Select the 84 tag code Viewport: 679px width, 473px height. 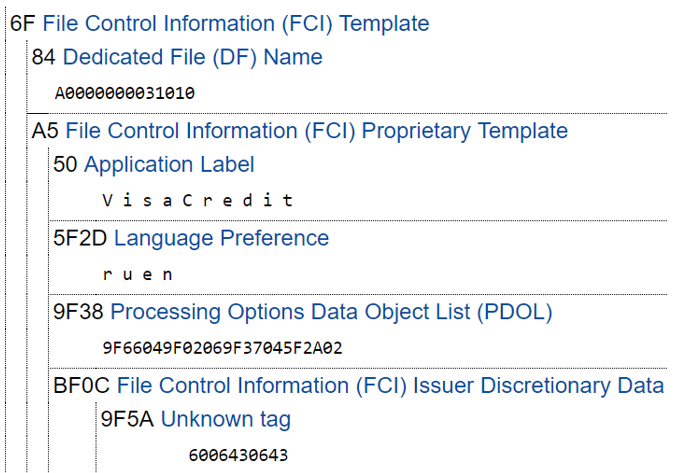[44, 57]
